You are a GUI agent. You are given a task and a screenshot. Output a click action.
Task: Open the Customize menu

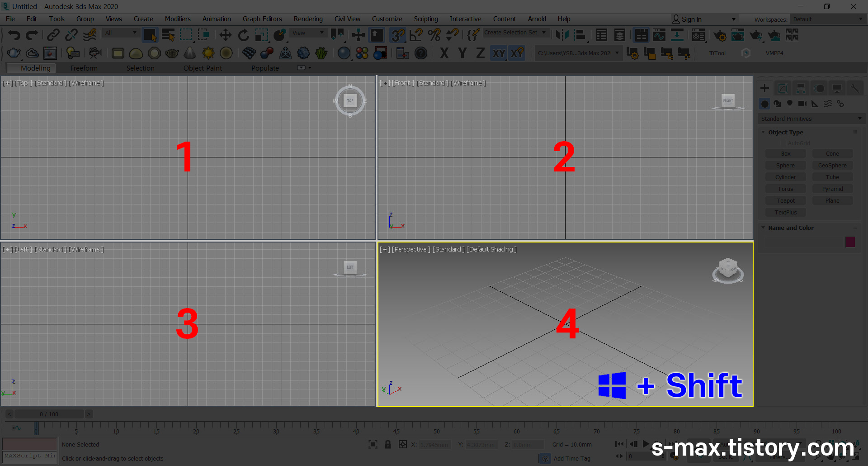click(x=387, y=19)
